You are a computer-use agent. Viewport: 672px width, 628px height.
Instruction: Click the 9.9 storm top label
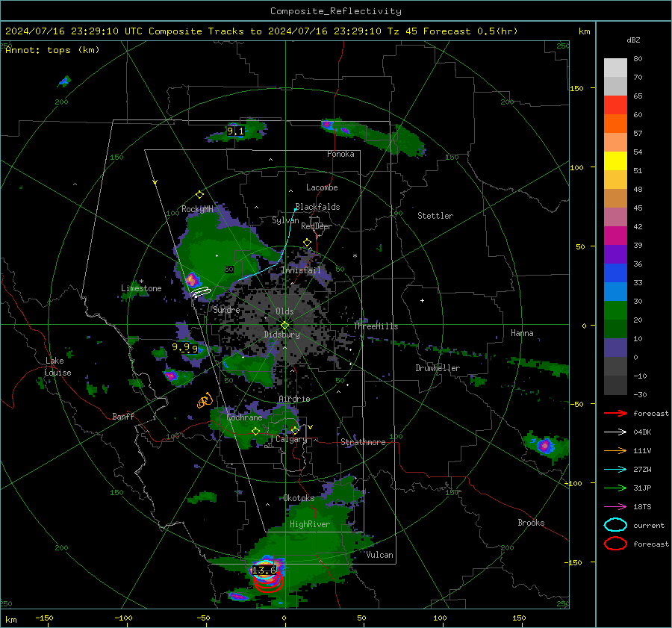coord(185,348)
